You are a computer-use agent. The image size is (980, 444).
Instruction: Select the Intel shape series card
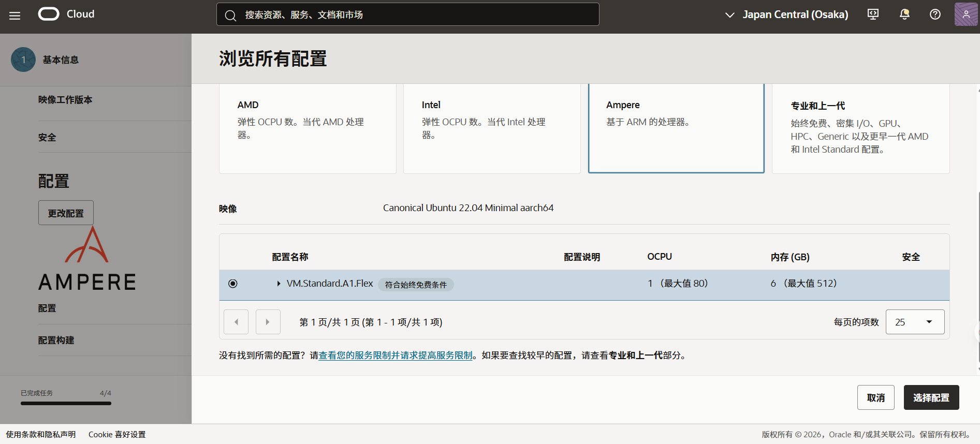point(492,128)
